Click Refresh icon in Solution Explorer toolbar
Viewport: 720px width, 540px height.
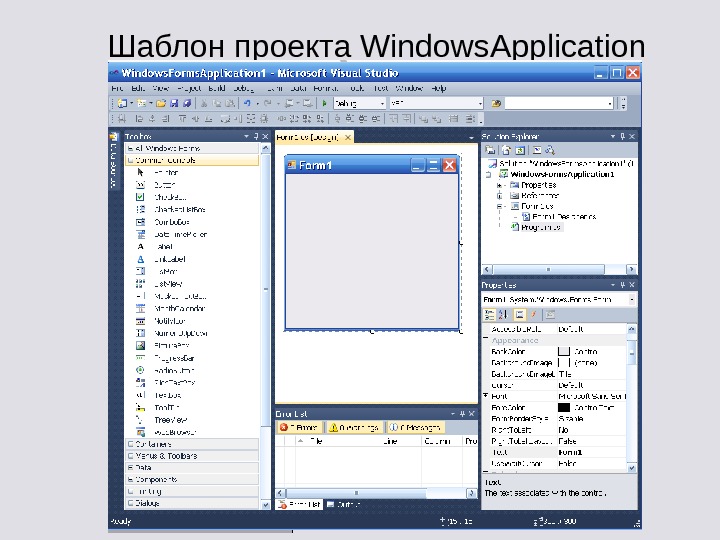click(520, 150)
